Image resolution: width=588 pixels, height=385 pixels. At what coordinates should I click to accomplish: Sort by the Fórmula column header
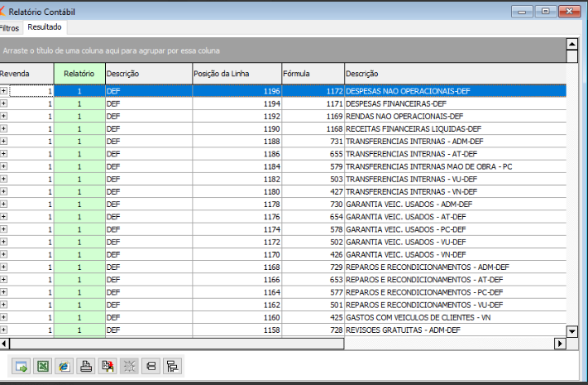click(x=313, y=74)
